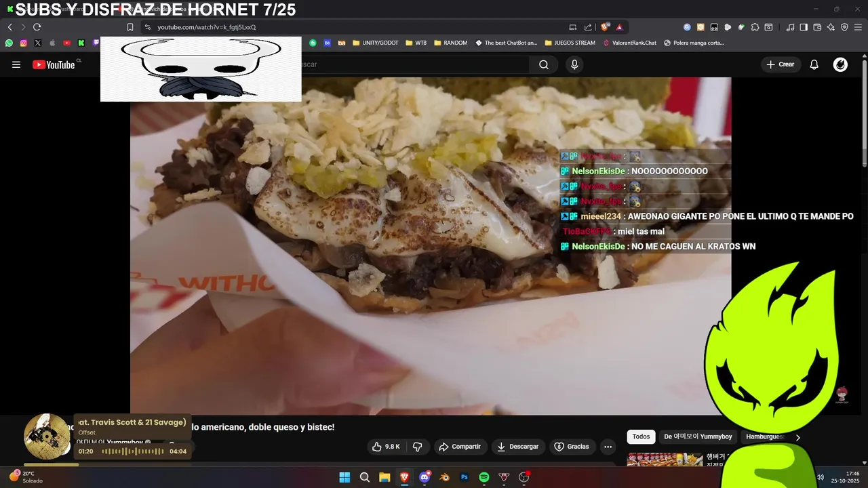Click the cast/screen icon in the address bar
Image resolution: width=868 pixels, height=488 pixels.
(573, 27)
